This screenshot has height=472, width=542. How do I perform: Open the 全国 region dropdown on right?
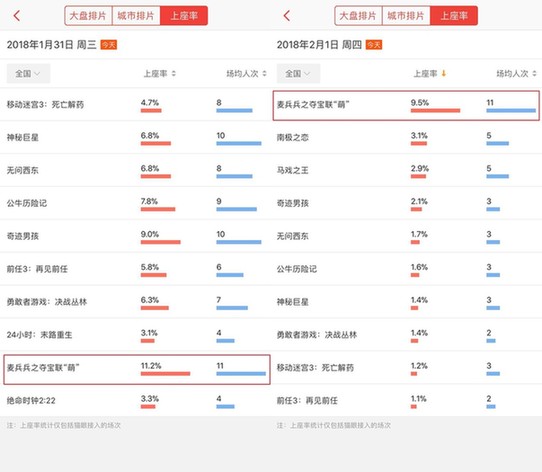point(298,73)
